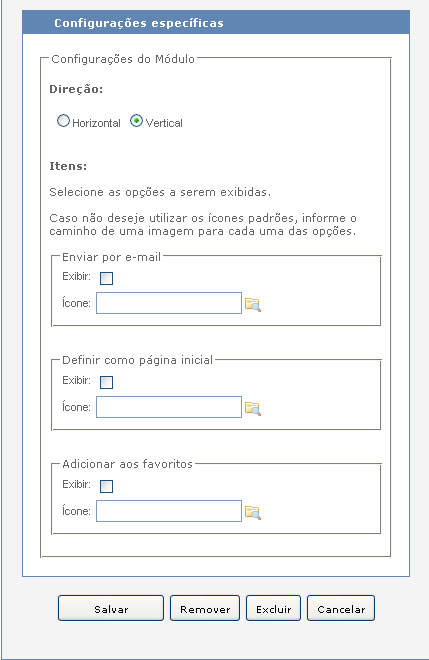Toggle Exibir for Adicionar aos favoritos

107,486
